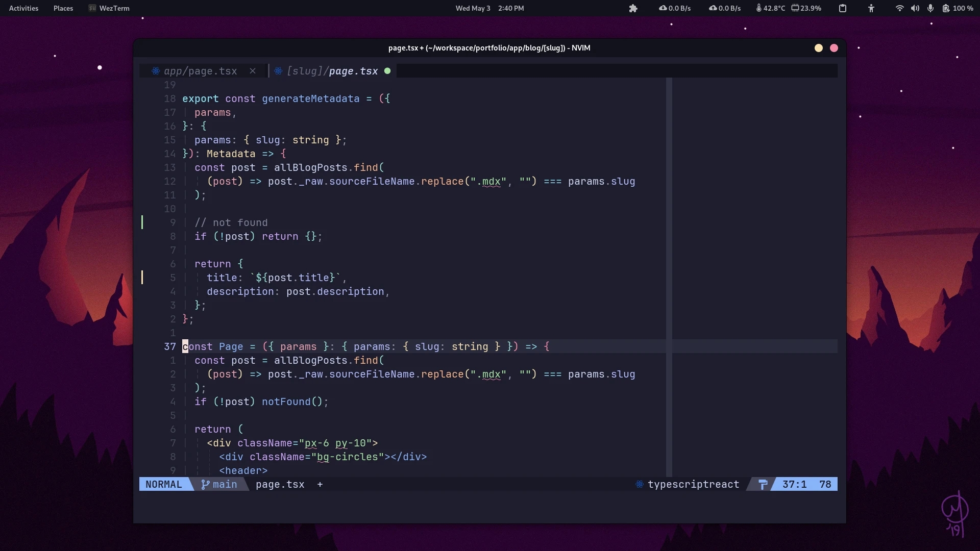Click 'if (!post) return {};' line

pyautogui.click(x=258, y=236)
